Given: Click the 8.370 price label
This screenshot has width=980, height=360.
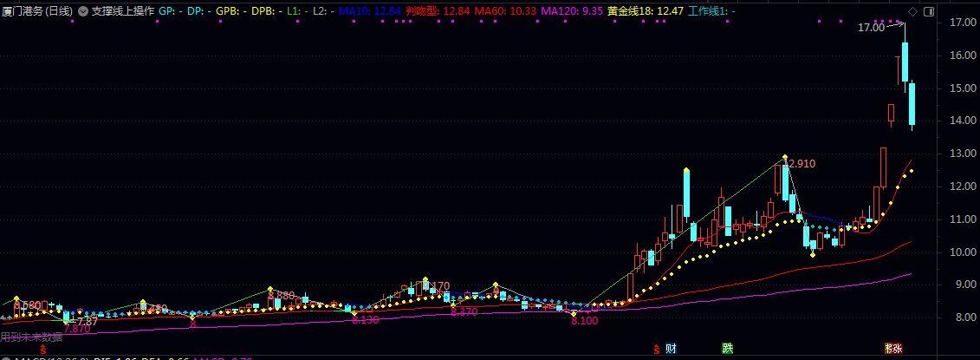Looking at the screenshot, I should click(x=464, y=311).
